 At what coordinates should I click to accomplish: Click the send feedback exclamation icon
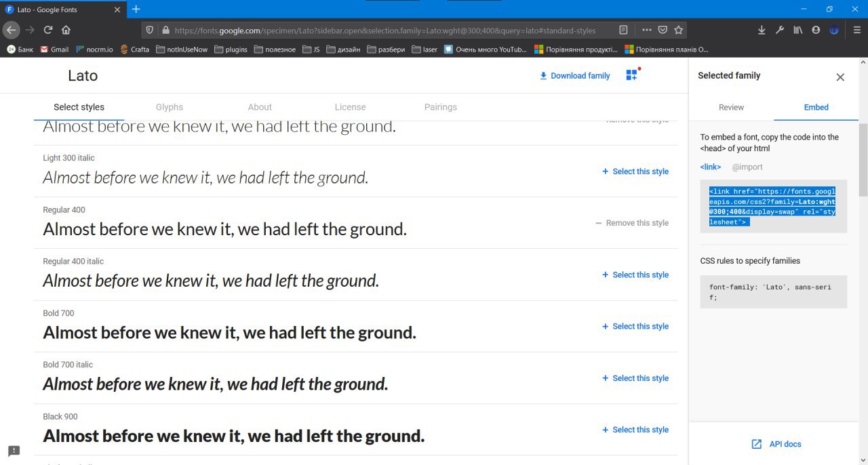pos(14,451)
